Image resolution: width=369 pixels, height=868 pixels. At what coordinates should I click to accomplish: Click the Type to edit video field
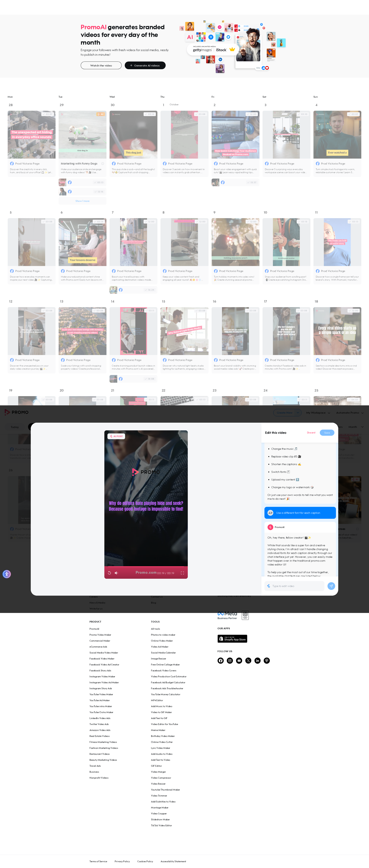pyautogui.click(x=294, y=586)
